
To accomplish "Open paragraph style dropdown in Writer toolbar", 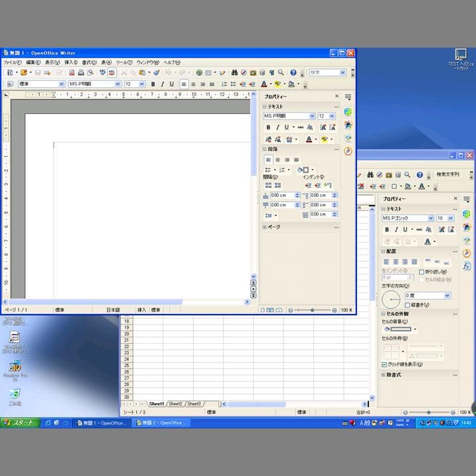I will click(61, 84).
